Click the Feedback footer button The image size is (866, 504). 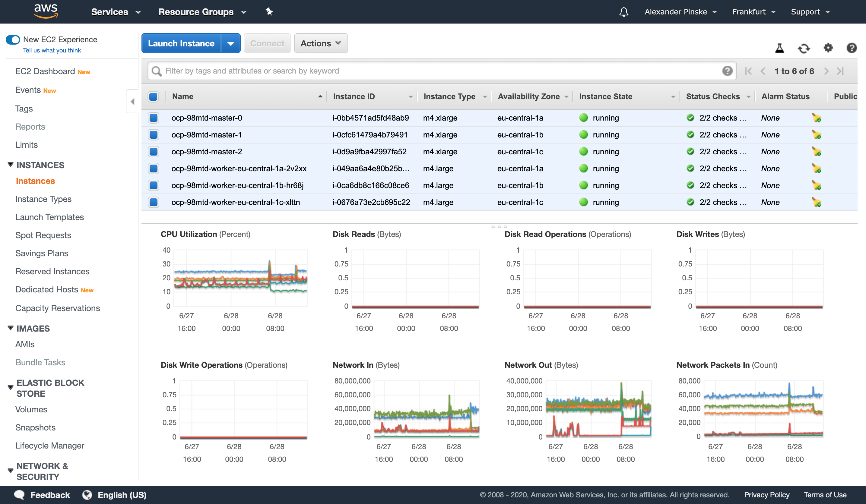(x=42, y=495)
